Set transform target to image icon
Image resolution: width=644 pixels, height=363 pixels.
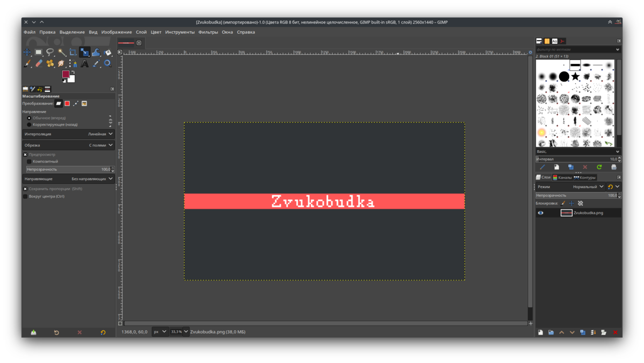click(x=84, y=103)
